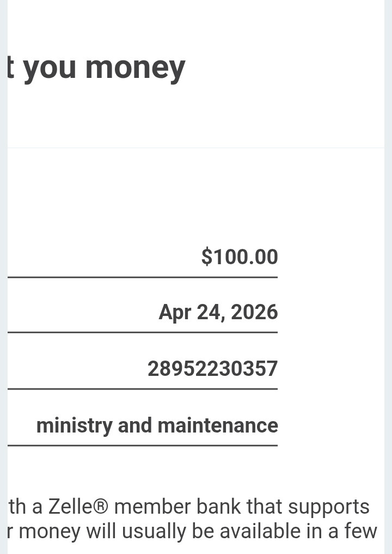The width and height of the screenshot is (392, 554).
Task: Click the underline beneath the $100.00 amount
Action: [x=143, y=277]
